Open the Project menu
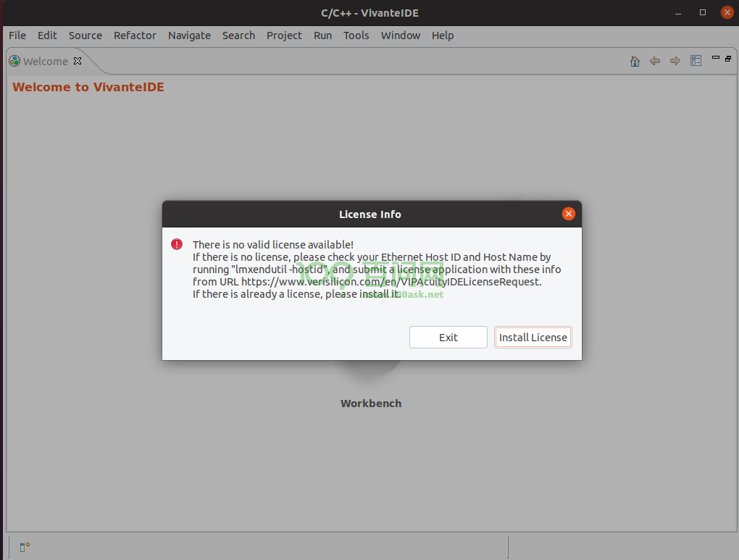 point(284,35)
